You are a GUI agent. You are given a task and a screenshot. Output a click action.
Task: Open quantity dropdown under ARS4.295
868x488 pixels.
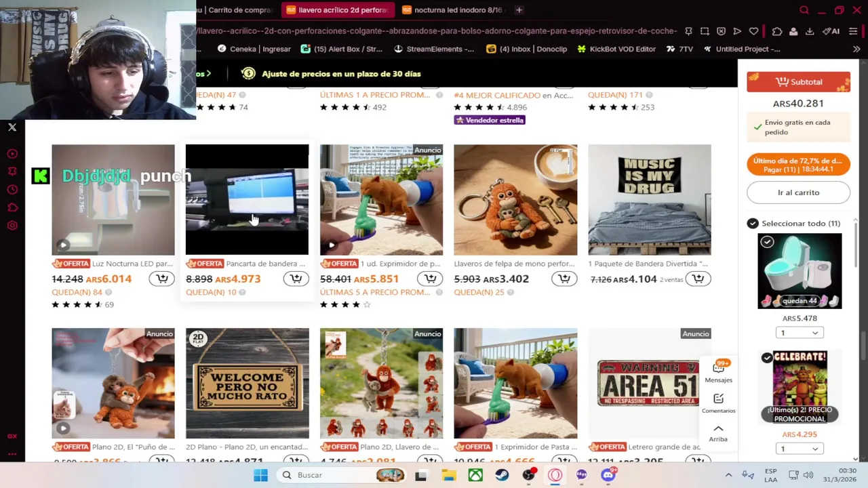coord(800,449)
